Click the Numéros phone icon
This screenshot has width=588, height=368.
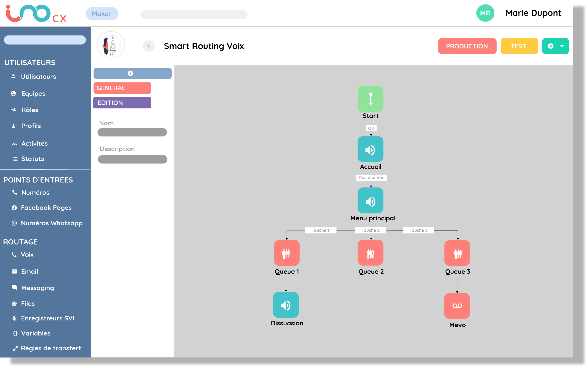pyautogui.click(x=15, y=192)
